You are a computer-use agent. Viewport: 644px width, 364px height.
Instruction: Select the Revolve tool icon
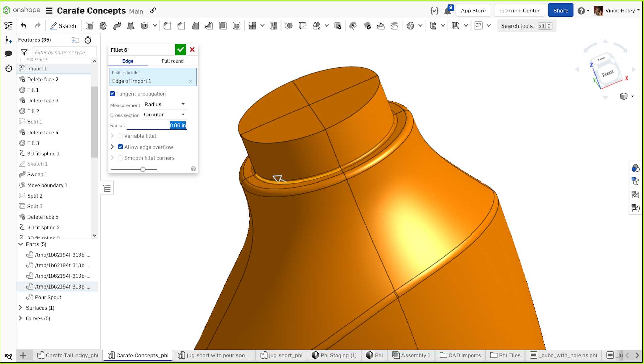(x=103, y=26)
